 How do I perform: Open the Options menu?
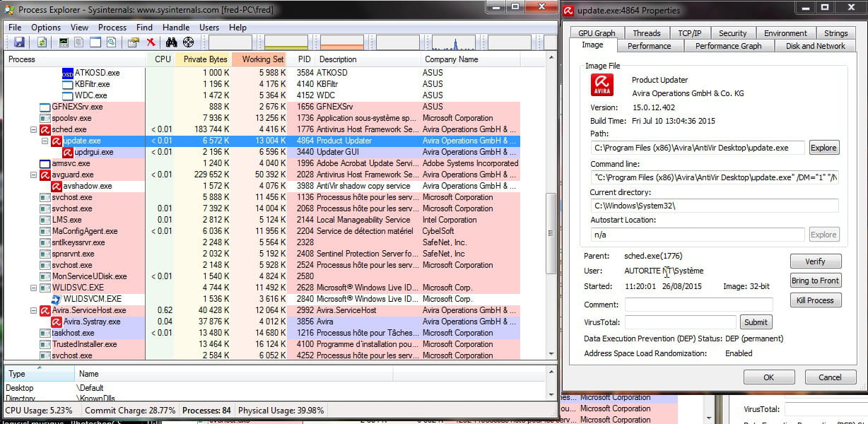46,28
